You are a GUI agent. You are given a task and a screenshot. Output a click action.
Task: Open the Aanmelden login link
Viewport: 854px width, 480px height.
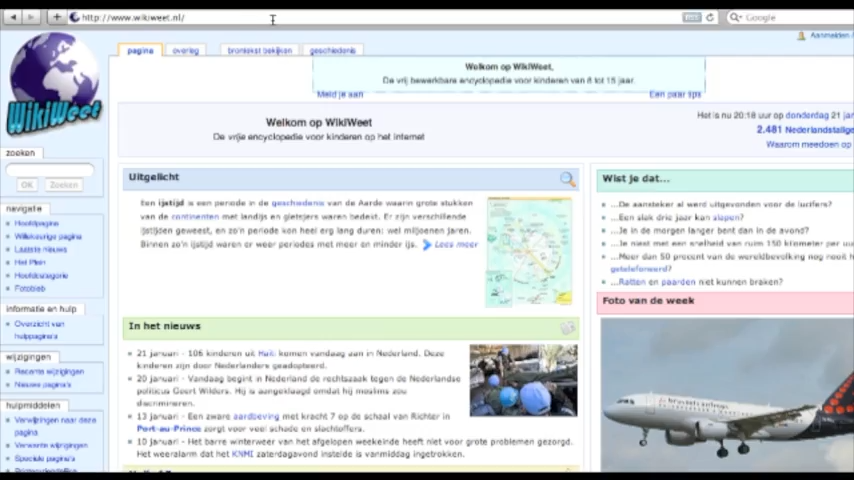click(831, 35)
